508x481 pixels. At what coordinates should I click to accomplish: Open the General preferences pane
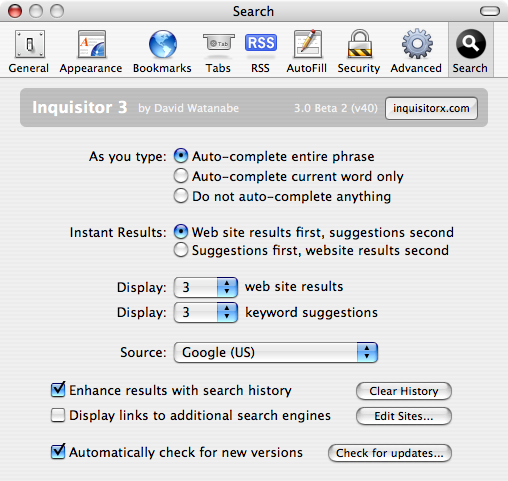(x=29, y=51)
